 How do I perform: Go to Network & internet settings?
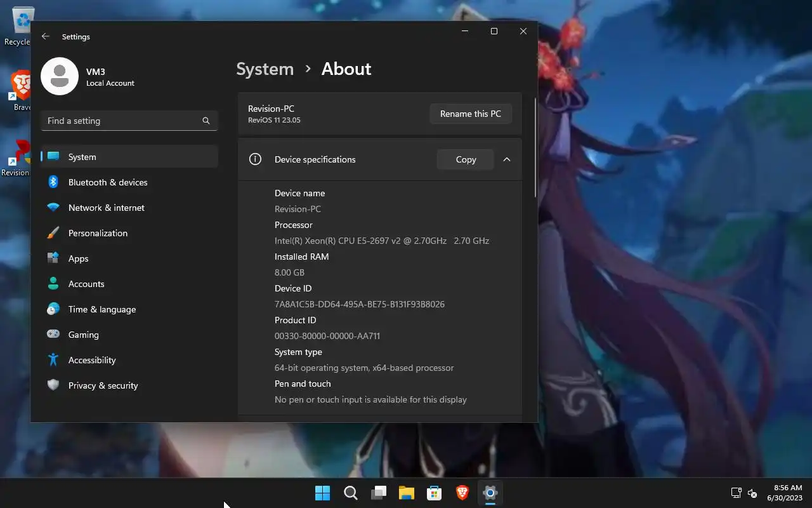[x=129, y=208]
